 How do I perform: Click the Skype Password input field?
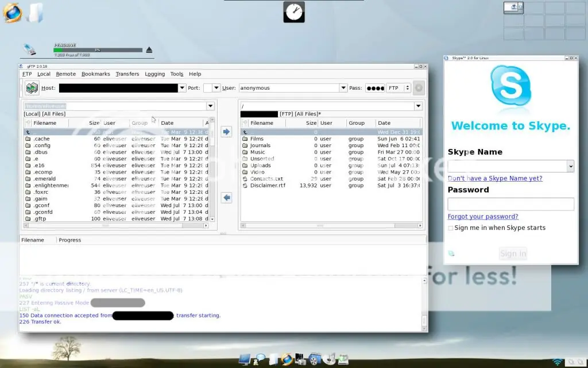(510, 204)
